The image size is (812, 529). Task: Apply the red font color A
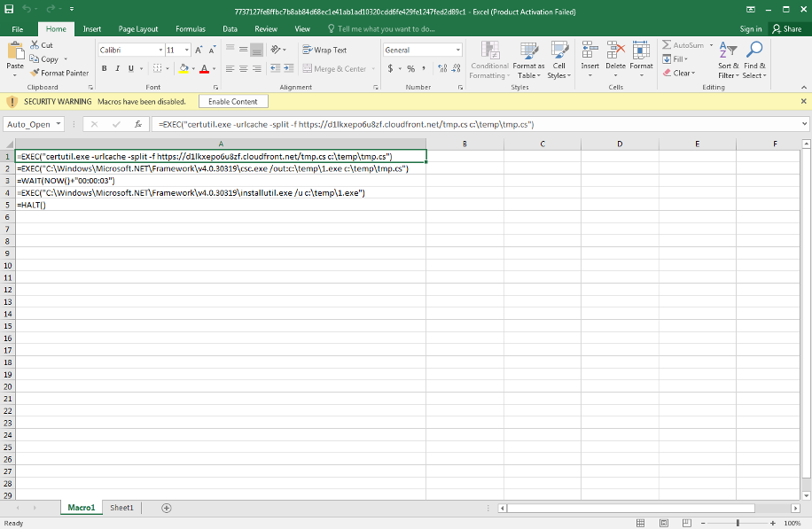click(205, 68)
